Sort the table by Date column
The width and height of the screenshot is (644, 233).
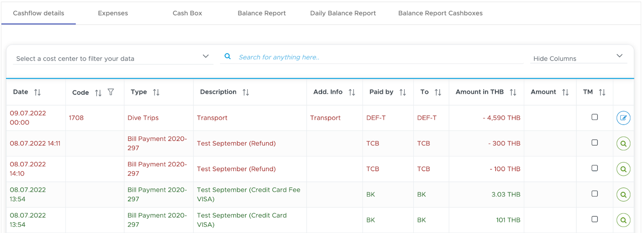(37, 92)
